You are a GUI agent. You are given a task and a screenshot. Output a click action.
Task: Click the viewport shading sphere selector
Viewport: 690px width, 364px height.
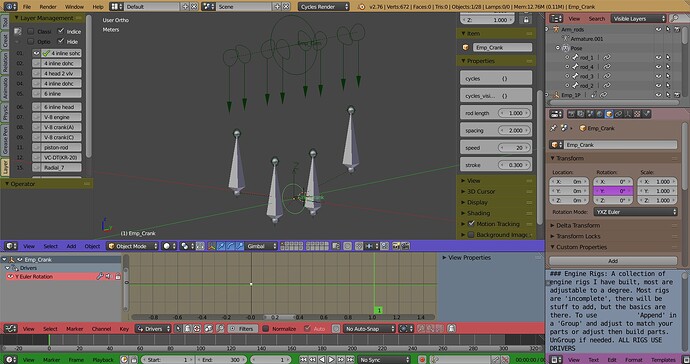point(169,246)
